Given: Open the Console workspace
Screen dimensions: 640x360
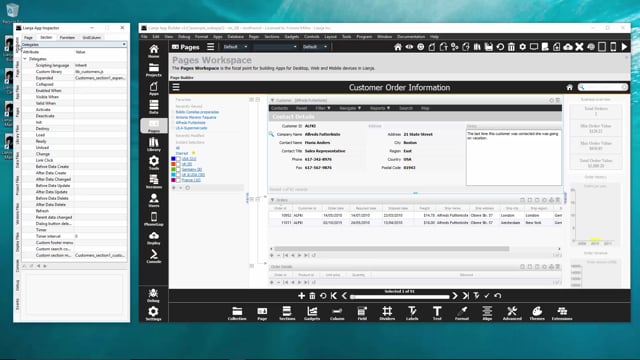Looking at the screenshot, I should [153, 256].
